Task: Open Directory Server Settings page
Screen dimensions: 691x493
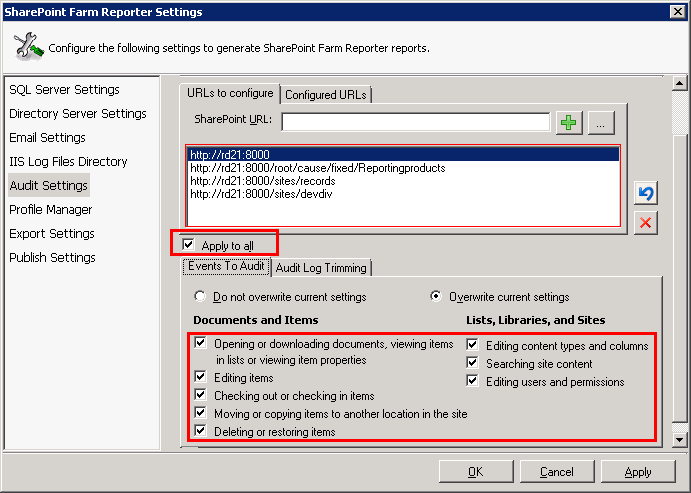Action: click(x=78, y=114)
